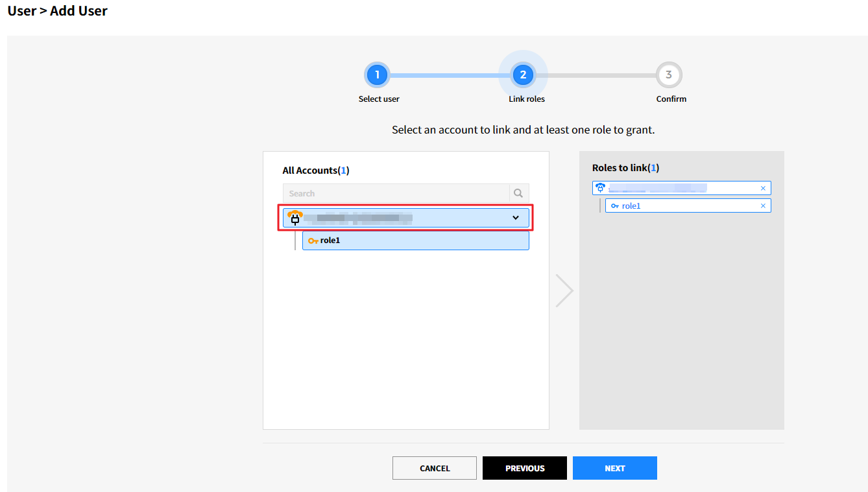
Task: Click the step 2 Link roles circle
Action: (x=523, y=75)
